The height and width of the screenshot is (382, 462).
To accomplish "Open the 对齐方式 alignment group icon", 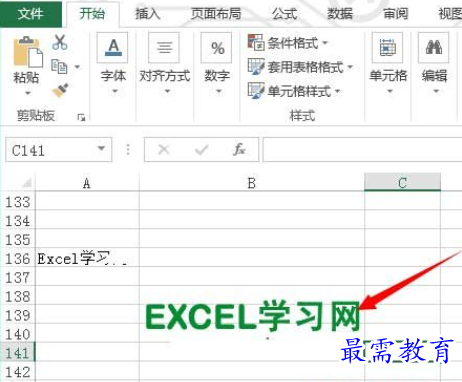I will click(x=164, y=48).
